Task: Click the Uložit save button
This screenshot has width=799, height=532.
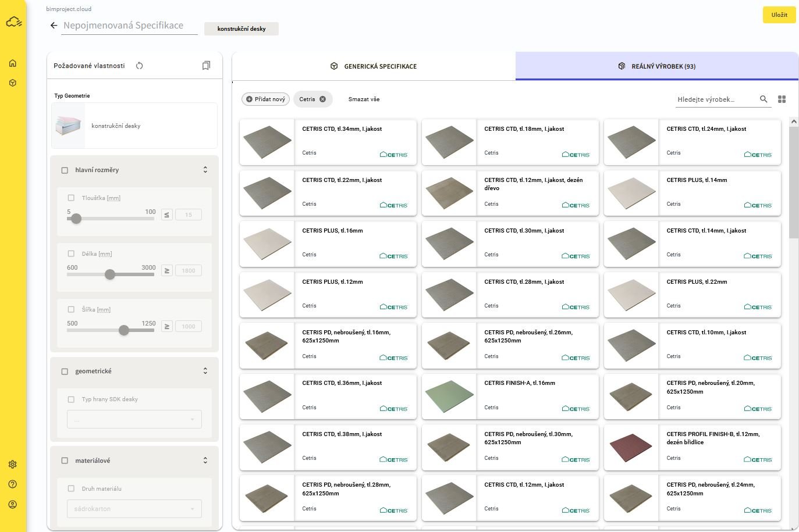Action: [779, 15]
